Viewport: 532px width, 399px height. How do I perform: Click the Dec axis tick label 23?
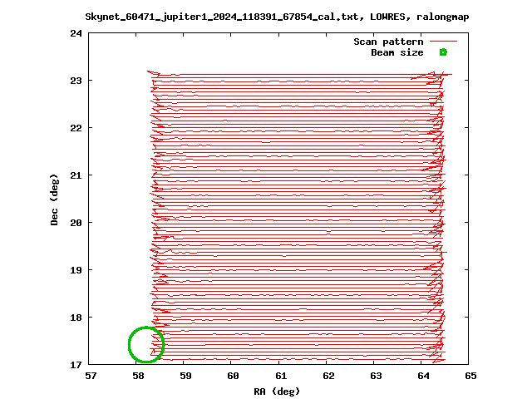click(x=76, y=81)
